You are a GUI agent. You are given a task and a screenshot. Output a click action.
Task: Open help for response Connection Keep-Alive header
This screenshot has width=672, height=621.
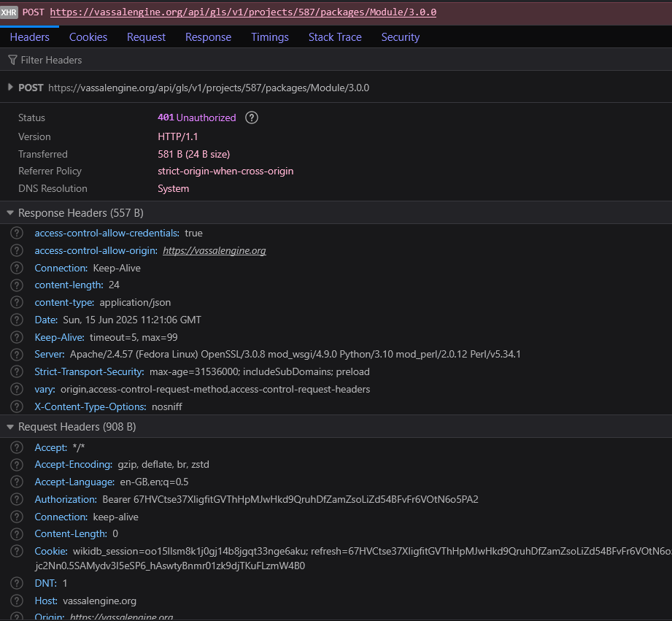[17, 268]
